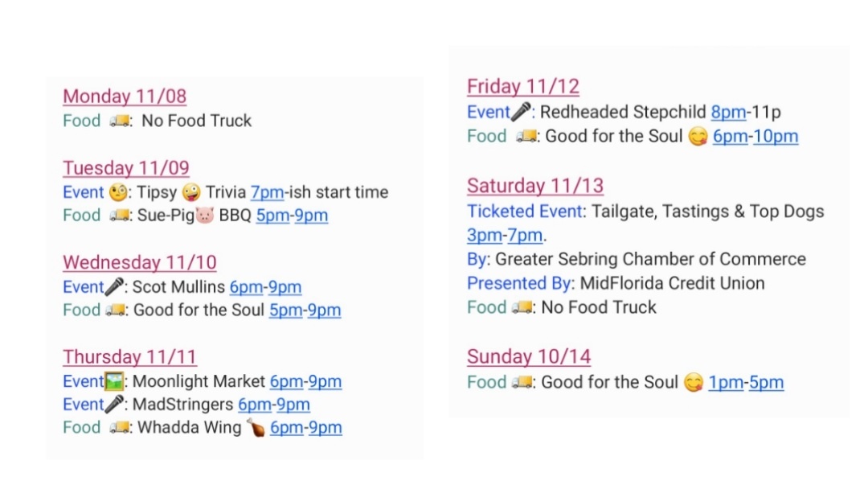Click the food truck emoji on Monday
868x477 pixels.
(120, 121)
